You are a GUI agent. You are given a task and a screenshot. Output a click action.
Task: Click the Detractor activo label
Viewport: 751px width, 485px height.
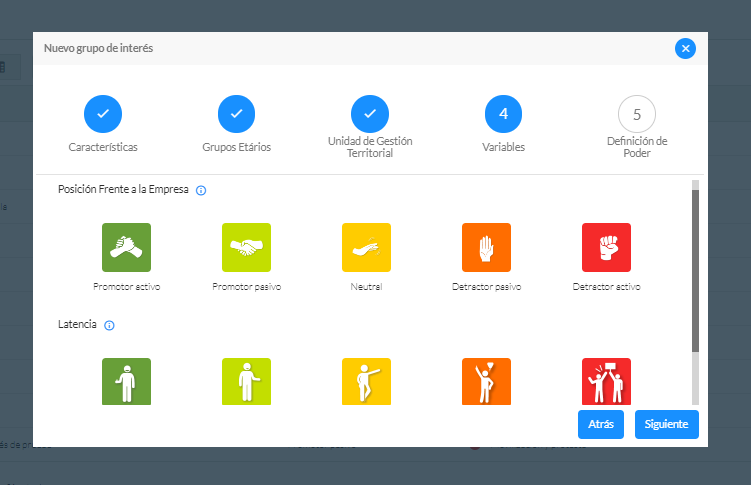click(606, 287)
